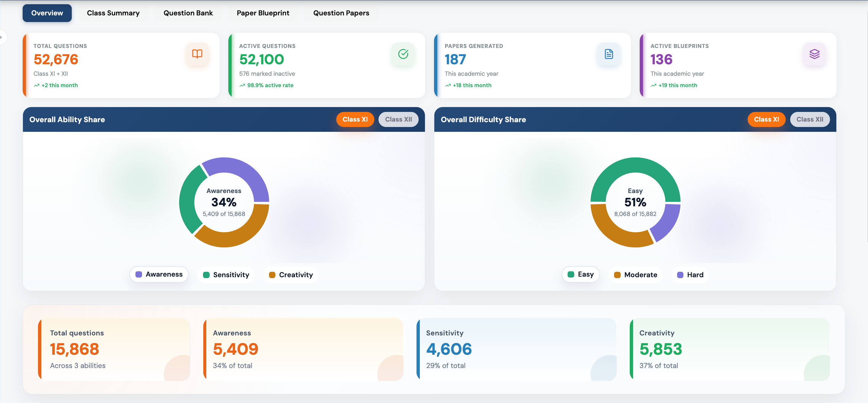Viewport: 868px width, 403px height.
Task: Click the check-circle icon in Active Questions card
Action: pos(403,54)
